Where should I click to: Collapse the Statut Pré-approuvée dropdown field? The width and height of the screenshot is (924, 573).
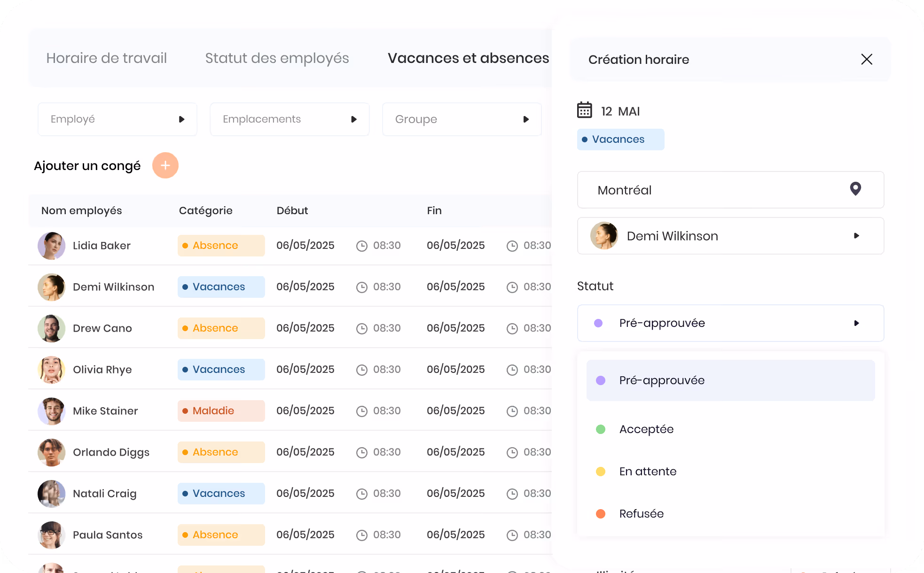730,323
